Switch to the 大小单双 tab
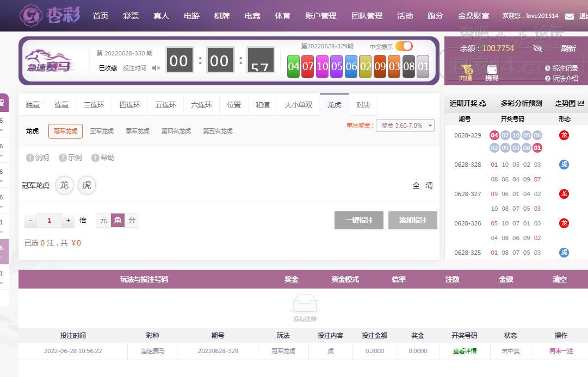This screenshot has width=588, height=377. pyautogui.click(x=299, y=105)
